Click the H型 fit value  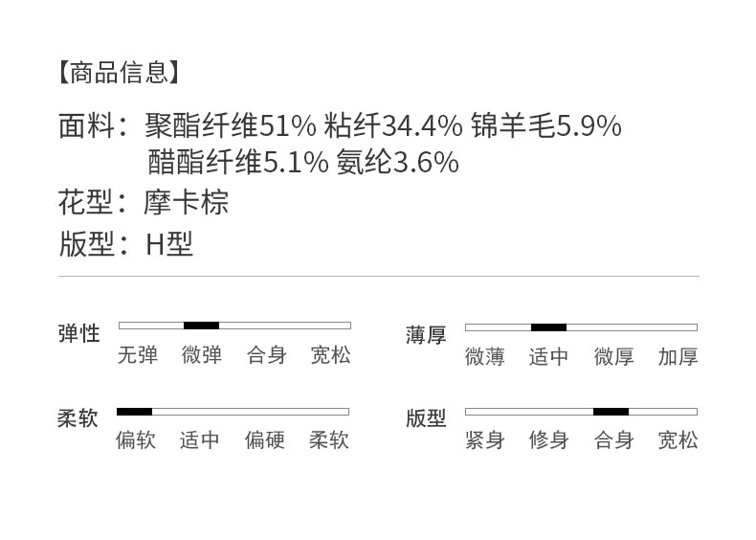point(169,244)
